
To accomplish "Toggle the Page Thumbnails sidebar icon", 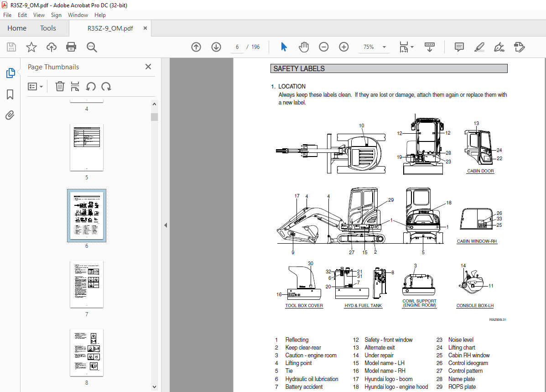I will 10,73.
